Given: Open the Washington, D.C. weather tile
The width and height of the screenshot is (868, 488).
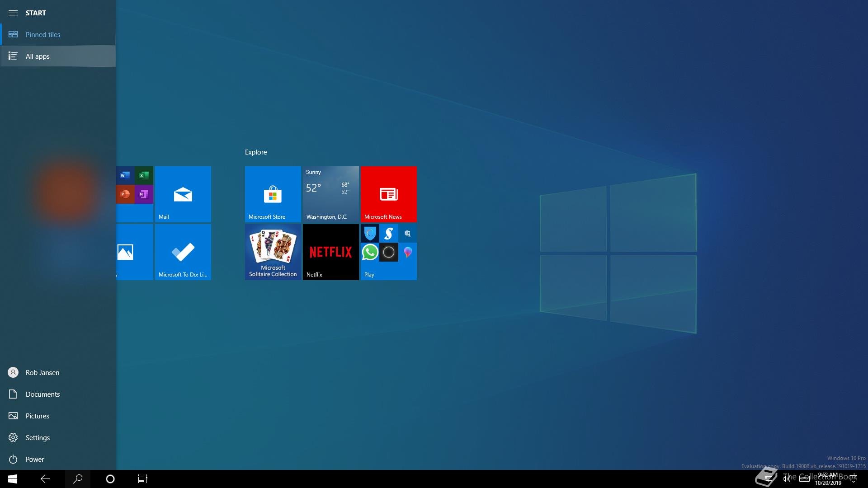Looking at the screenshot, I should [x=330, y=194].
